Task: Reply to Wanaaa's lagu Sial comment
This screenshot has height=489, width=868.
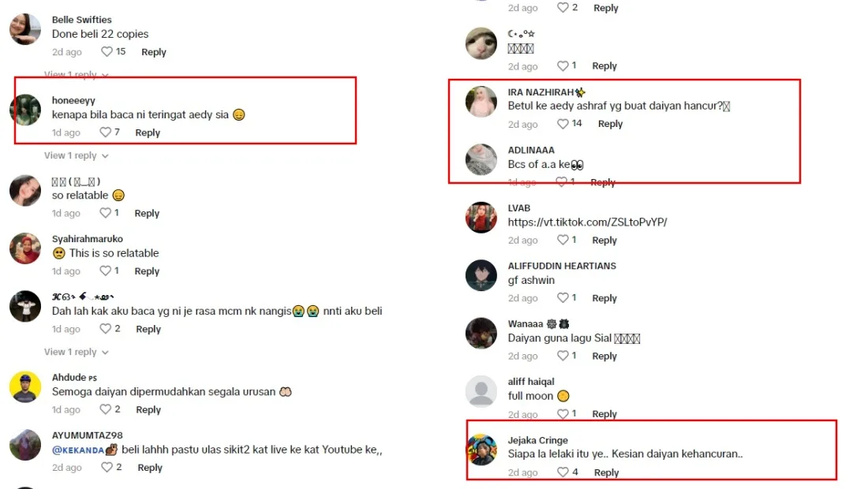Action: point(604,356)
